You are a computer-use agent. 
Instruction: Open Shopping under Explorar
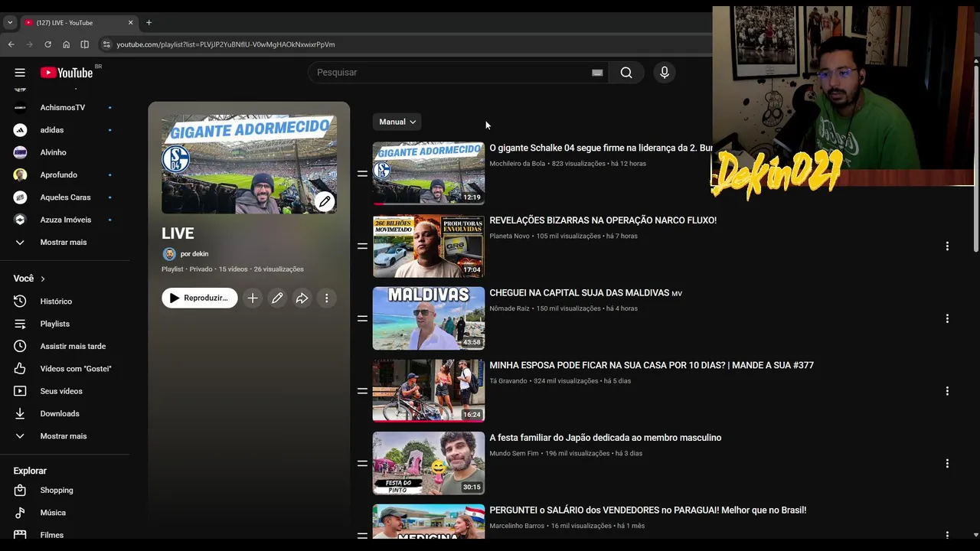(56, 490)
